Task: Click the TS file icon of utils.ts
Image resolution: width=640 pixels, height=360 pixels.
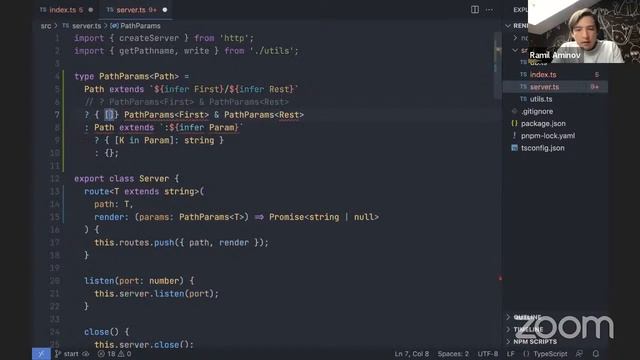Action: click(524, 99)
